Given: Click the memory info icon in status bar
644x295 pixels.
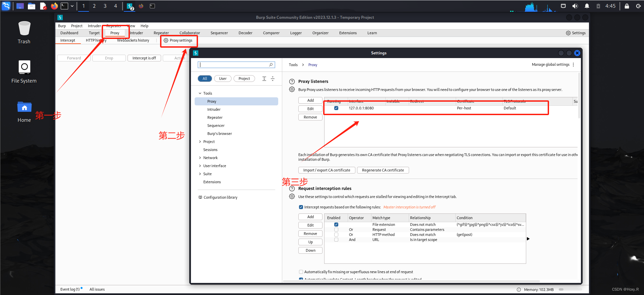Looking at the screenshot, I should point(519,290).
